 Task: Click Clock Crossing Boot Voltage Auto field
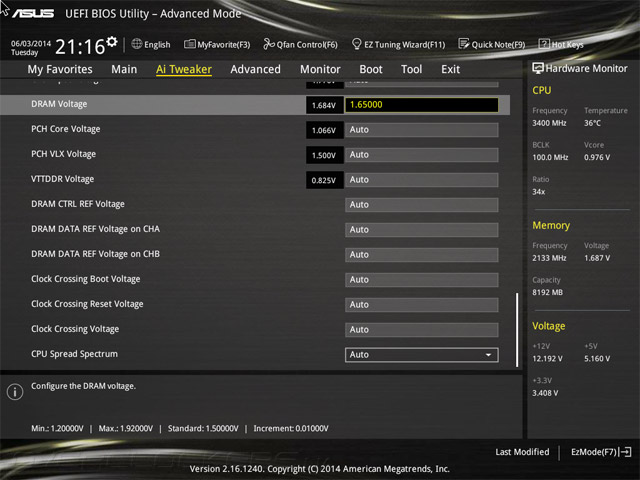[422, 280]
